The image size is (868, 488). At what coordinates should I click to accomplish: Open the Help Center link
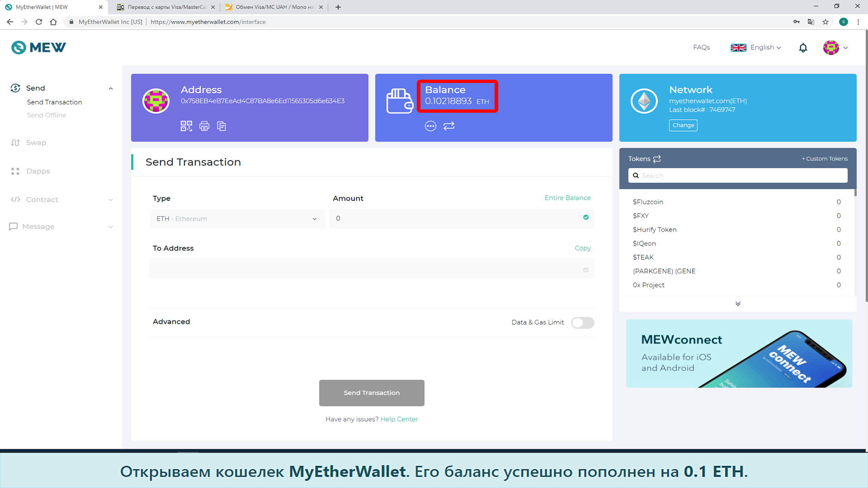tap(399, 419)
